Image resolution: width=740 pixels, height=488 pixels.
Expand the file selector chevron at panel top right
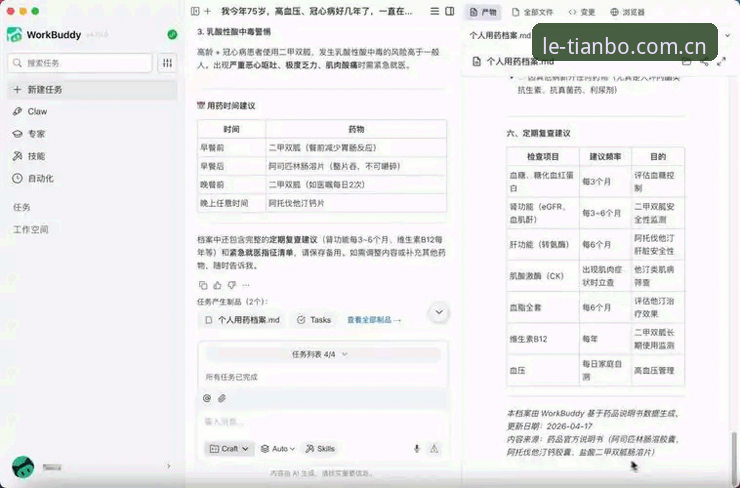click(x=728, y=35)
